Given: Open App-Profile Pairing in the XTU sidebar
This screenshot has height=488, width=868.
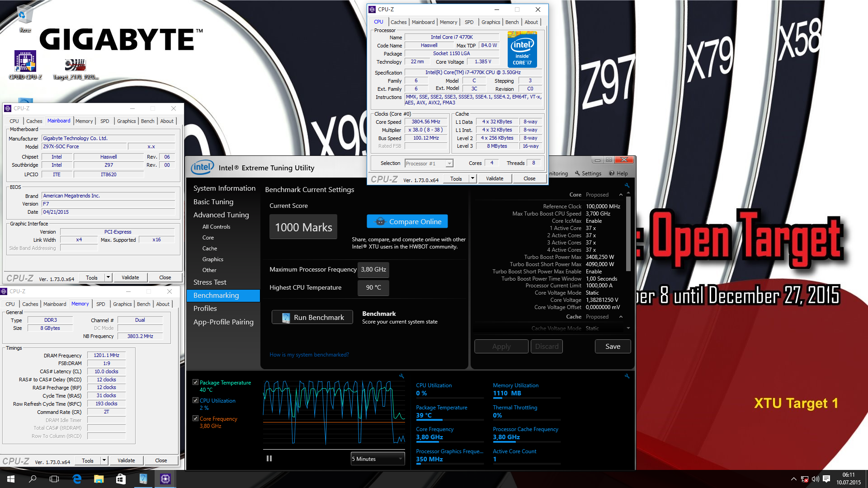Looking at the screenshot, I should pyautogui.click(x=223, y=322).
